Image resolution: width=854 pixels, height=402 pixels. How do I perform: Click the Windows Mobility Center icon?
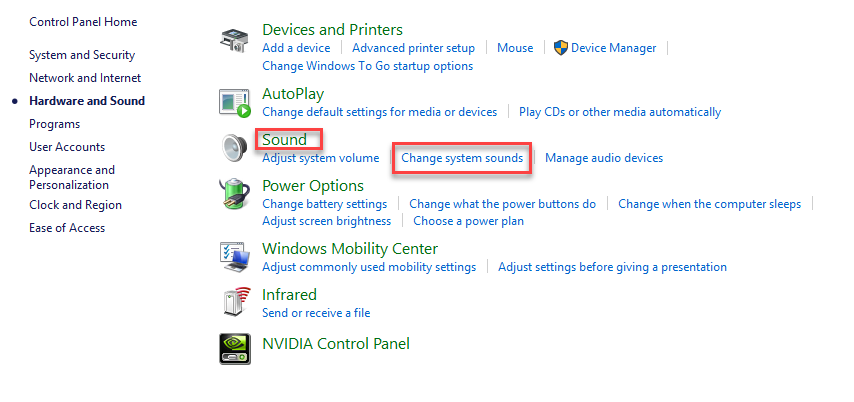(235, 256)
